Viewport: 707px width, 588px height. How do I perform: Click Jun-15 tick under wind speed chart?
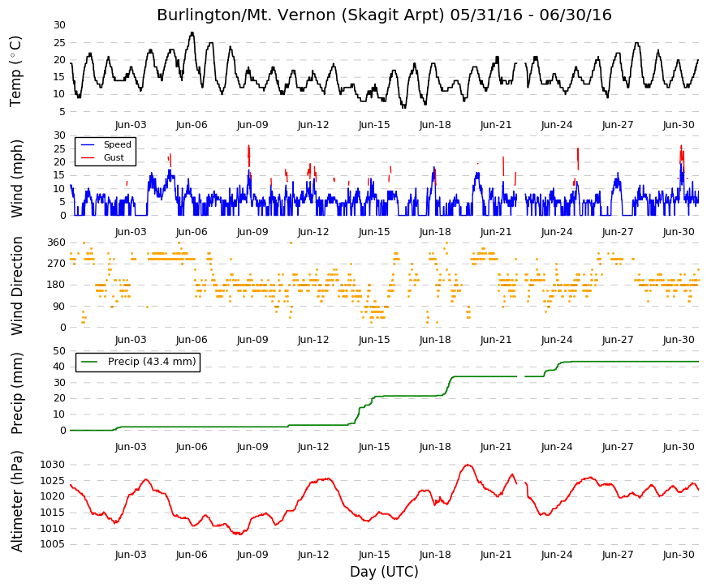(x=374, y=232)
